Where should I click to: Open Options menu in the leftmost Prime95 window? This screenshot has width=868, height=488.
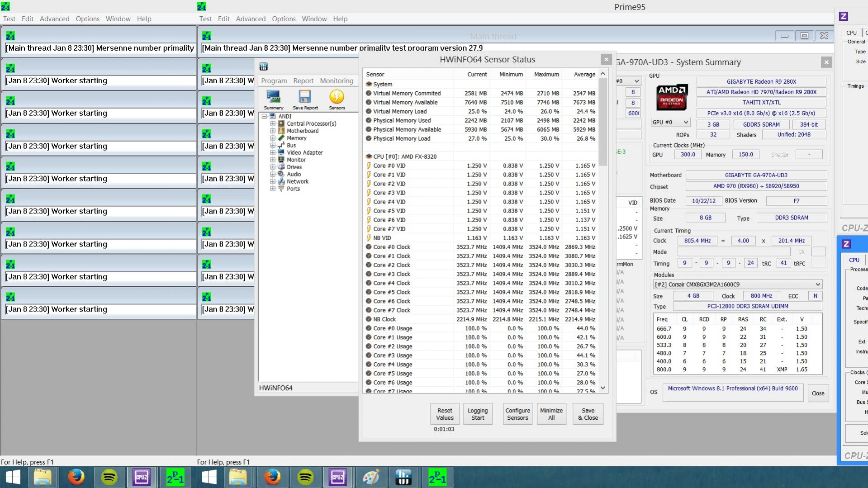click(x=87, y=19)
